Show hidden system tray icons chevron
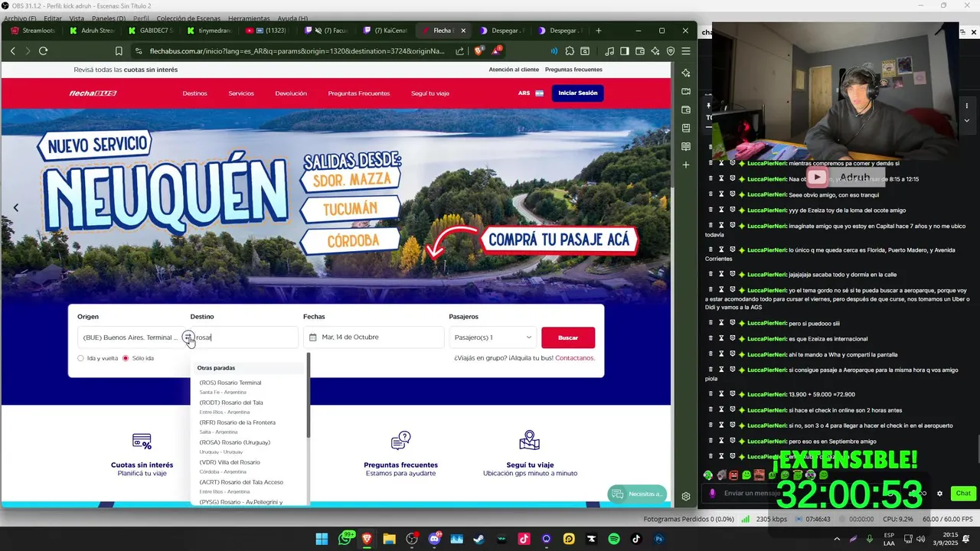 click(x=835, y=539)
